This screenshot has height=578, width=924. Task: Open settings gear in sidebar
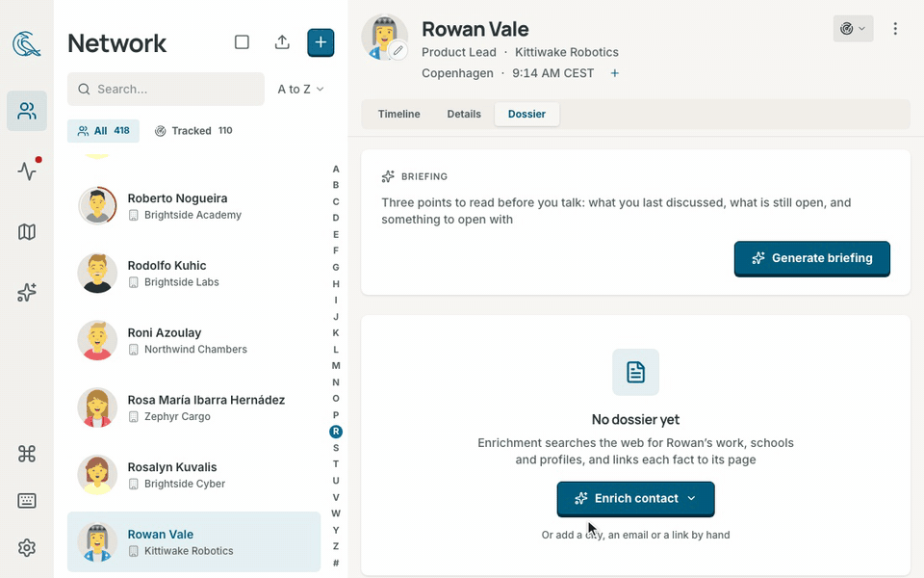(x=27, y=548)
